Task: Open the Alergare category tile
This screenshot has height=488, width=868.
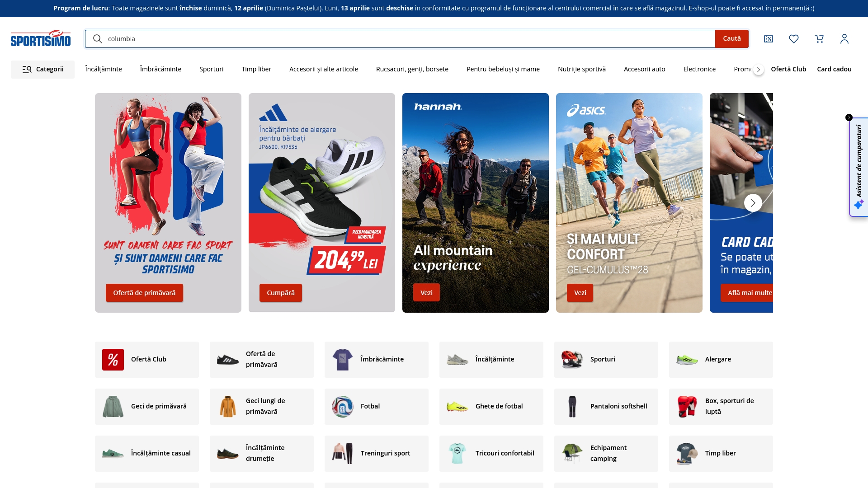Action: 721,360
